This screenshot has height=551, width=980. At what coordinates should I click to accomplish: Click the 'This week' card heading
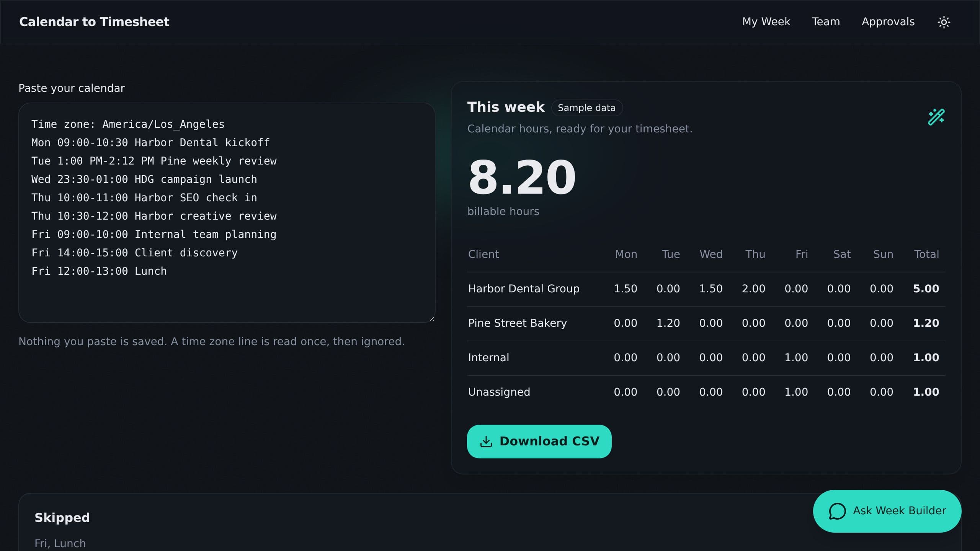click(x=506, y=107)
